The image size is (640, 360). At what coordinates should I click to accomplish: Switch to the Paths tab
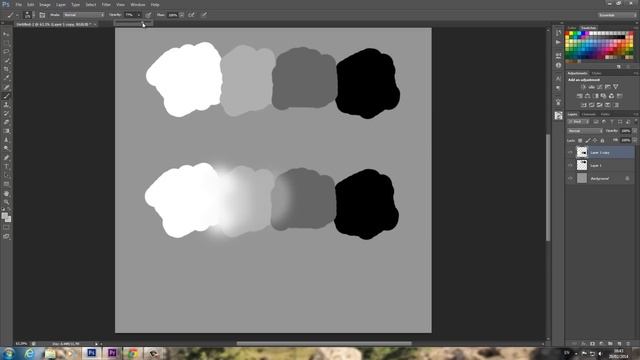(x=605, y=114)
